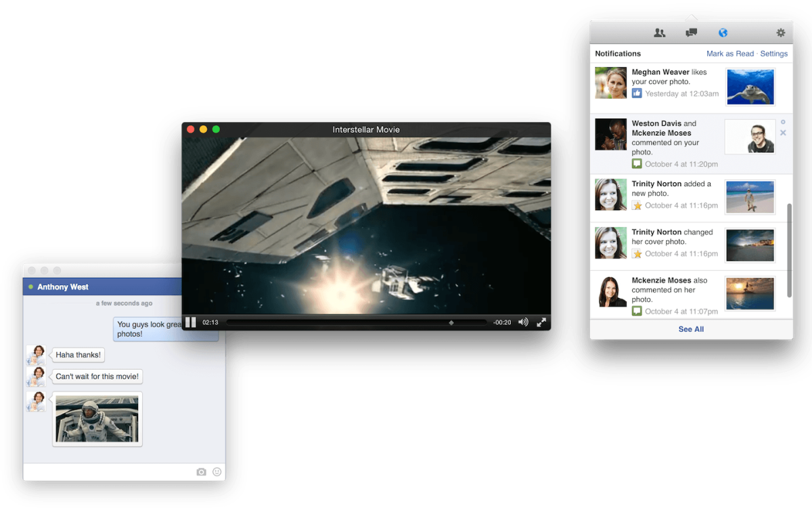
Task: Click Mark as Read link
Action: click(x=730, y=53)
